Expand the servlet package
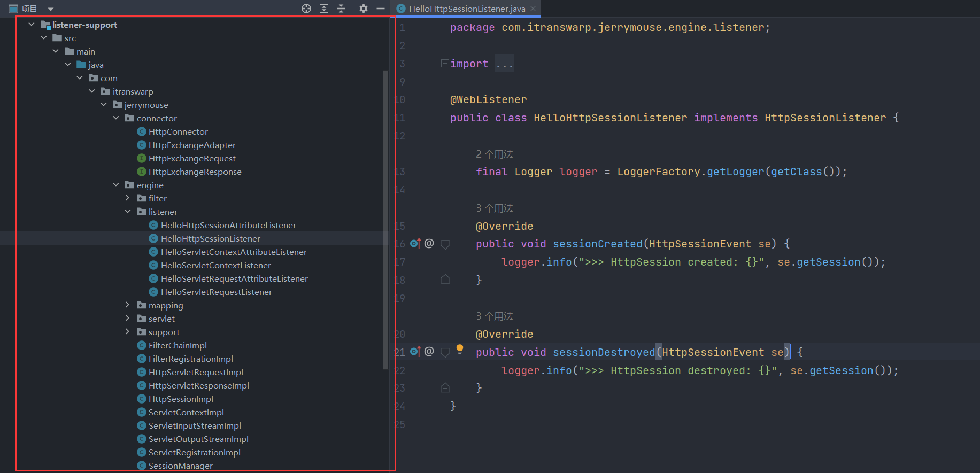Viewport: 980px width, 473px height. click(x=127, y=319)
